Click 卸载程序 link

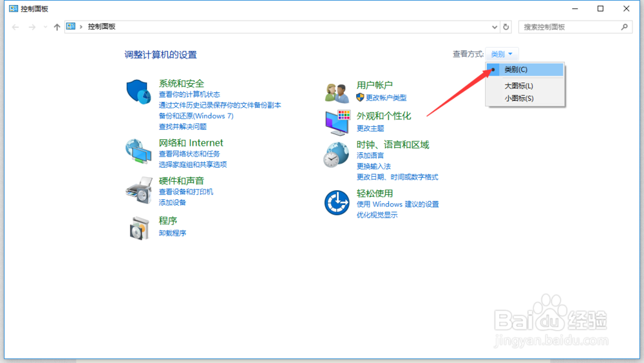click(173, 233)
